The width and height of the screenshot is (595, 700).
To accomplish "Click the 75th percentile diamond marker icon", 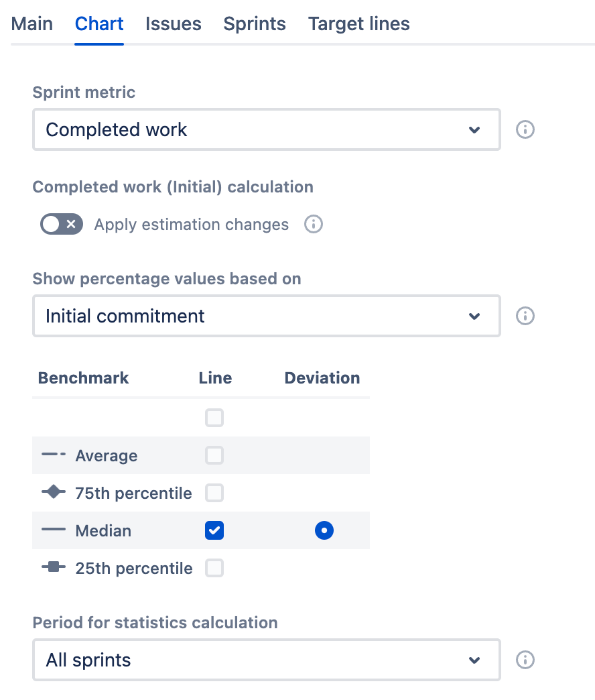I will click(x=54, y=492).
